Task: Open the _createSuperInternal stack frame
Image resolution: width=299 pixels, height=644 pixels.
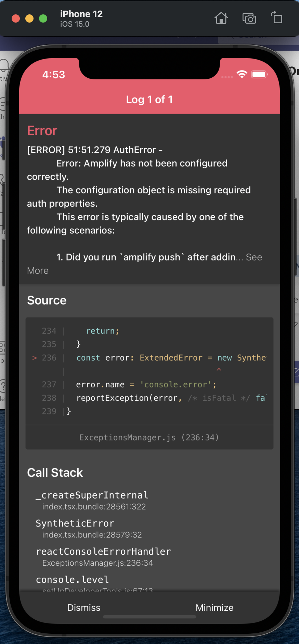Action: click(91, 495)
